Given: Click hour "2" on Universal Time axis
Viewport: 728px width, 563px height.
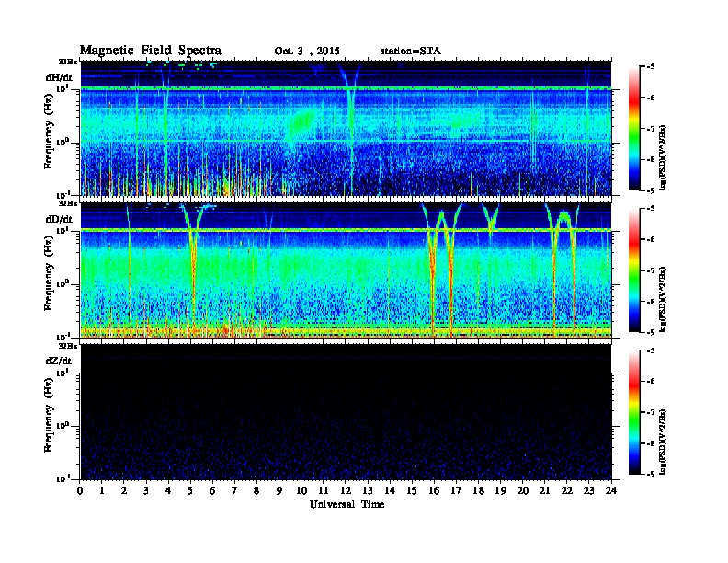Looking at the screenshot, I should tap(124, 491).
